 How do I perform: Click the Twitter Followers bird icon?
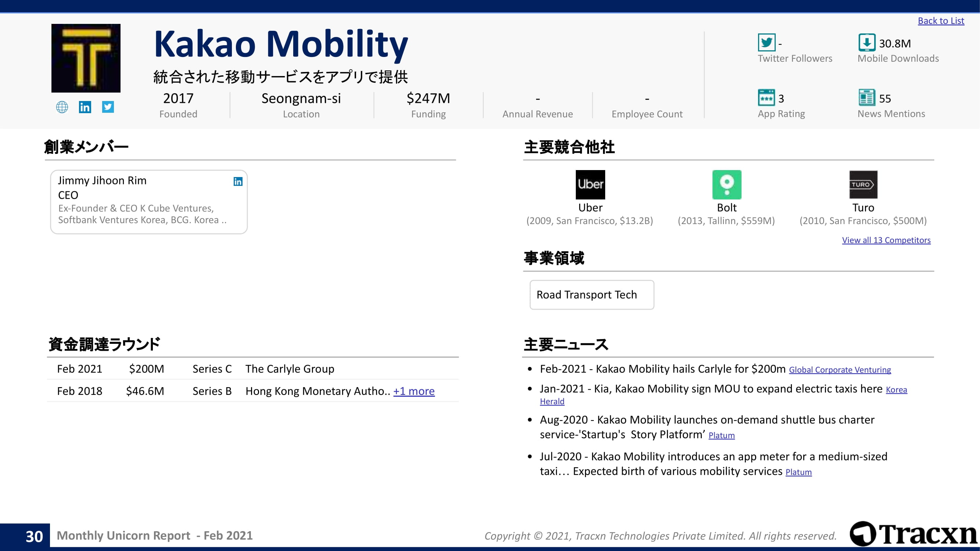pyautogui.click(x=766, y=43)
